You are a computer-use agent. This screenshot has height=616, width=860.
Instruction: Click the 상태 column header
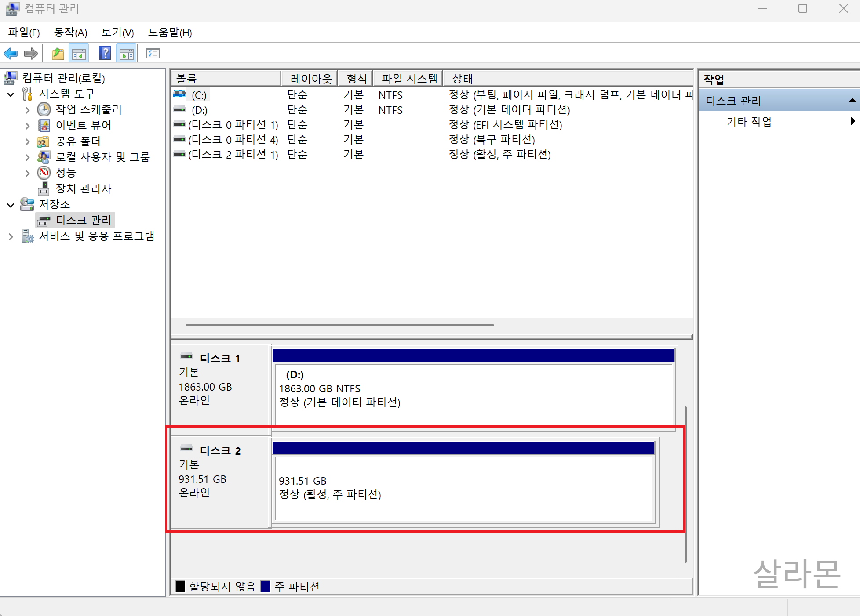462,79
